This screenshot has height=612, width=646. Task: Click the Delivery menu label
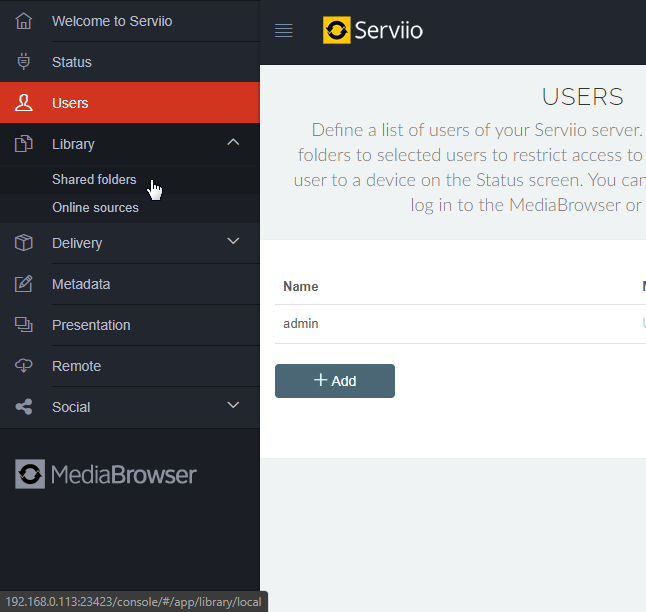coord(77,243)
